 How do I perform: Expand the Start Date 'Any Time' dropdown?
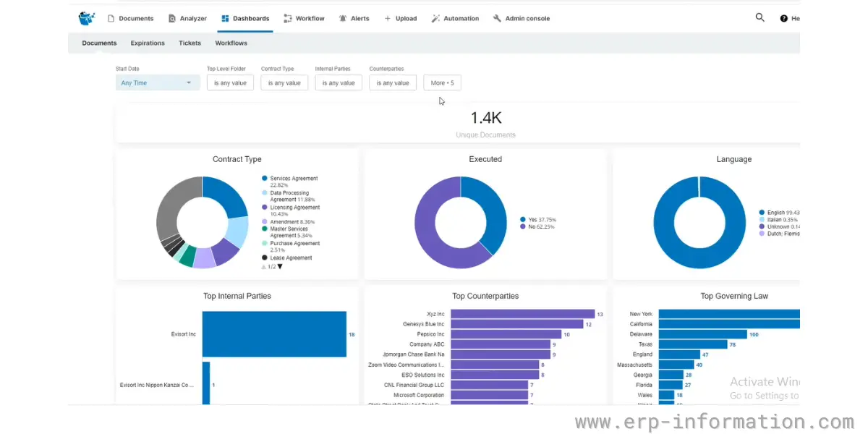pos(158,82)
